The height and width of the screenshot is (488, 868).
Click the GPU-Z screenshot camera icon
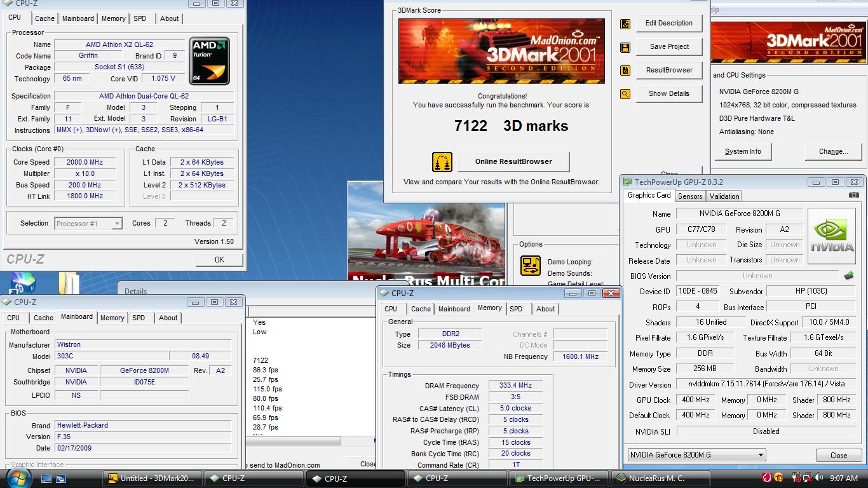click(x=853, y=195)
